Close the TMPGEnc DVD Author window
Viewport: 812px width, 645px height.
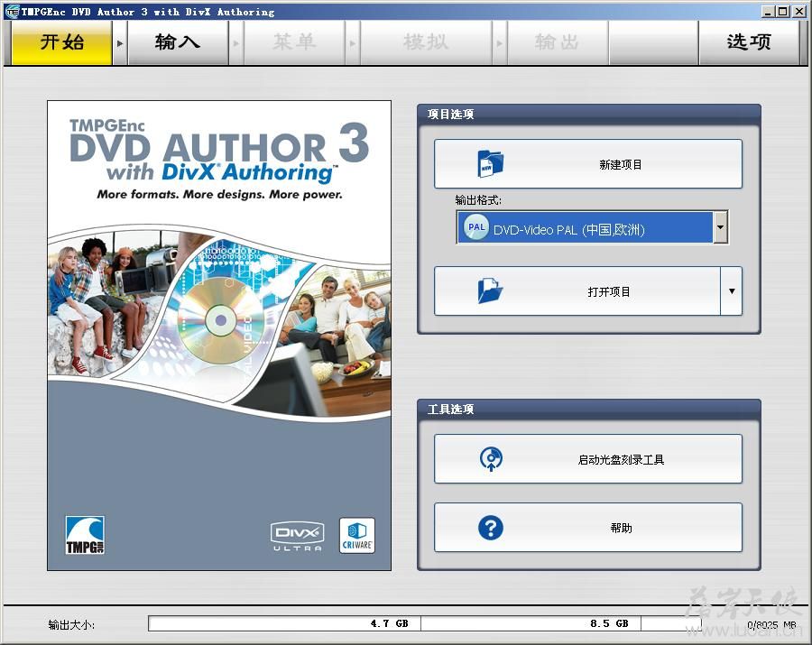pyautogui.click(x=798, y=11)
